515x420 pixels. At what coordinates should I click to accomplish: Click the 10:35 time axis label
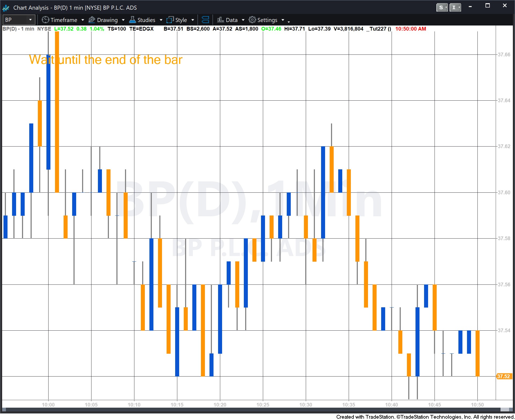pos(349,405)
